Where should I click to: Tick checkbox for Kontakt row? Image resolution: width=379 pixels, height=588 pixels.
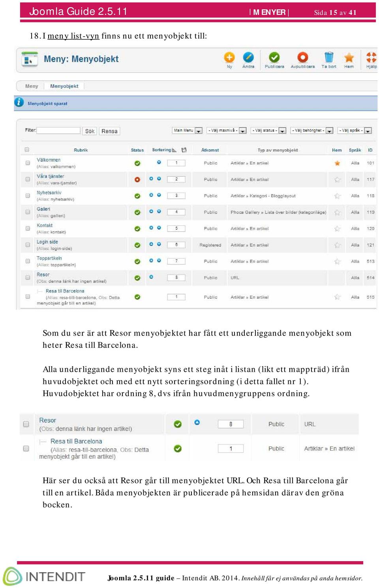[x=28, y=228]
